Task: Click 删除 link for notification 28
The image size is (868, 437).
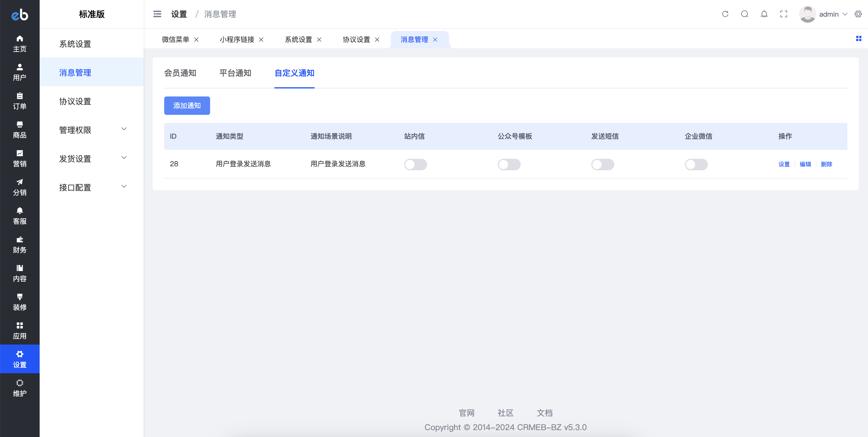Action: coord(826,164)
